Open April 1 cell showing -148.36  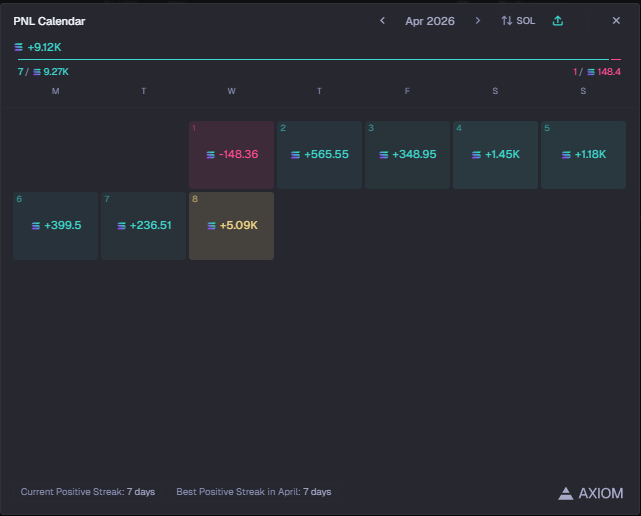coord(231,155)
